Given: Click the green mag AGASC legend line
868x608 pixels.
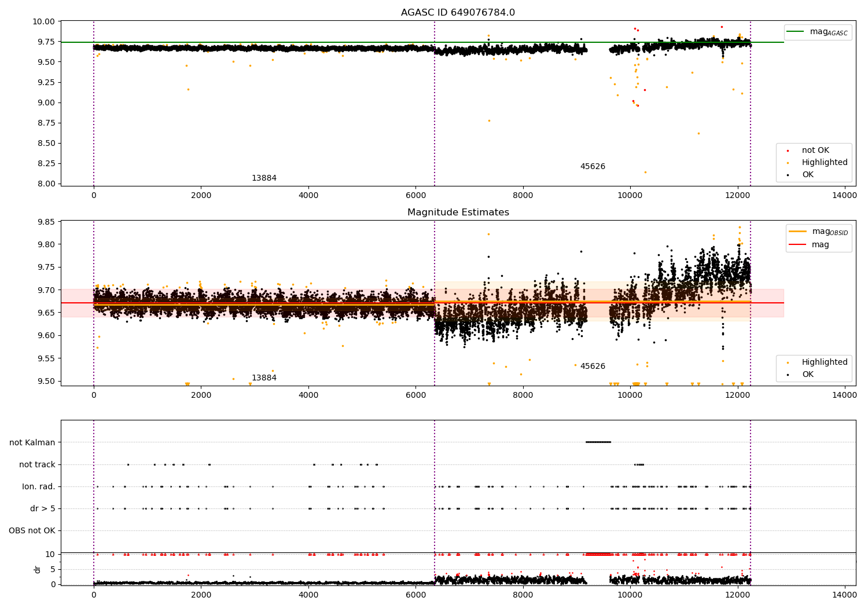Looking at the screenshot, I should point(796,32).
